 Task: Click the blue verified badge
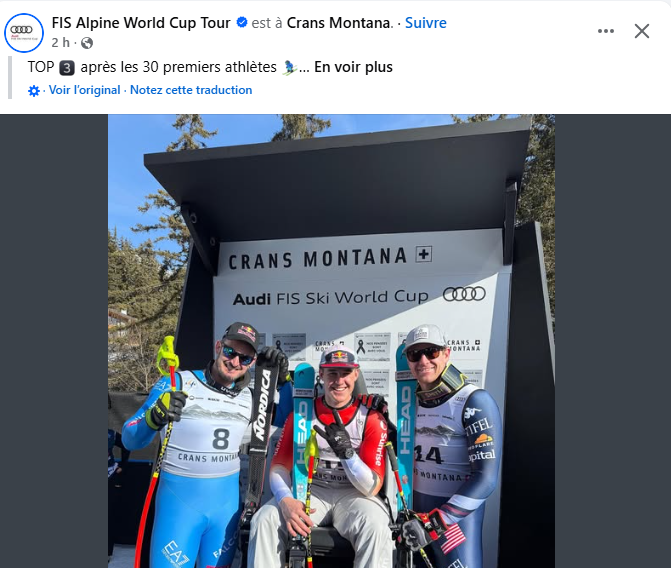[242, 22]
